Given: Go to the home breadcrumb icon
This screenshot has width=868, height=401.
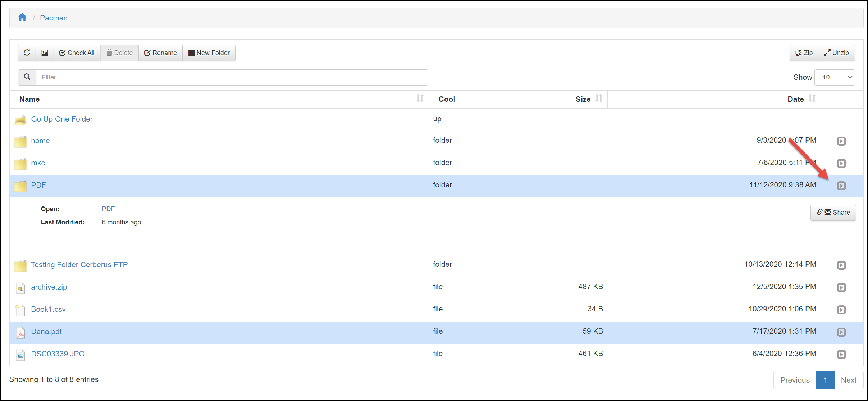Looking at the screenshot, I should pyautogui.click(x=22, y=17).
